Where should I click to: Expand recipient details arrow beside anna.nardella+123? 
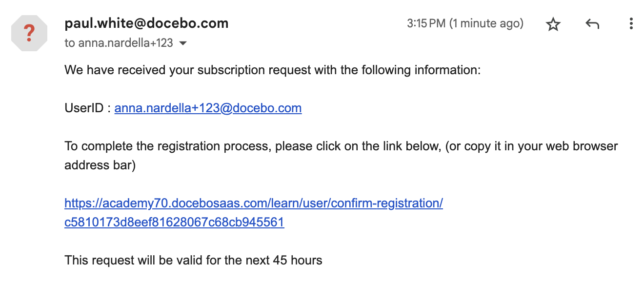(x=183, y=43)
